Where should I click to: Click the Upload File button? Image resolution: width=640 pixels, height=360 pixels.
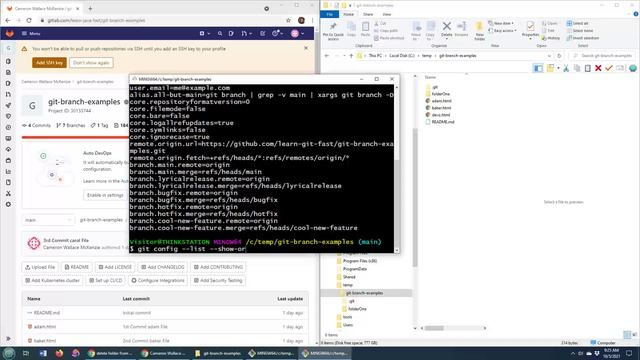[x=40, y=267]
